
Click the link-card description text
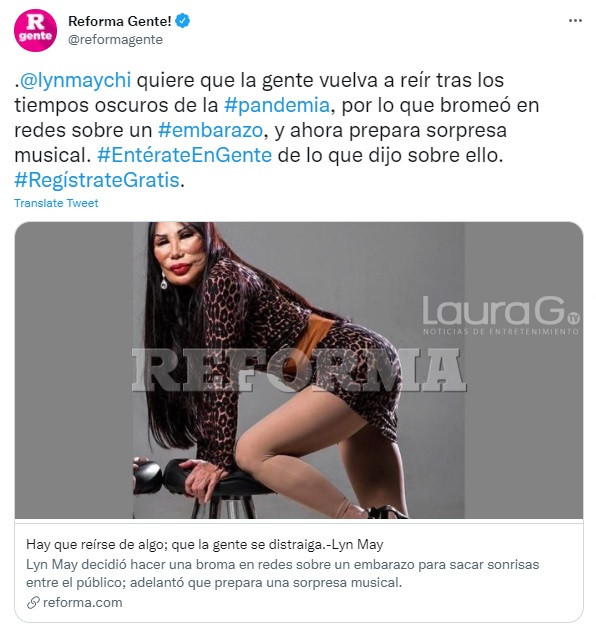click(x=282, y=573)
